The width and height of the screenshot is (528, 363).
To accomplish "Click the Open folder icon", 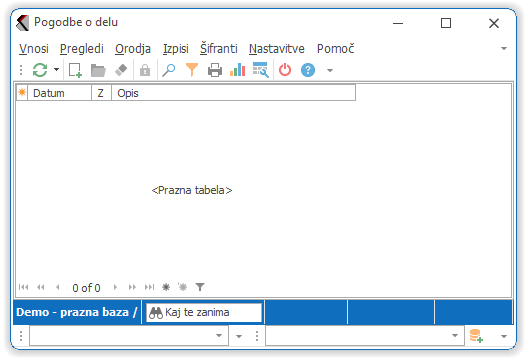I will 98,70.
